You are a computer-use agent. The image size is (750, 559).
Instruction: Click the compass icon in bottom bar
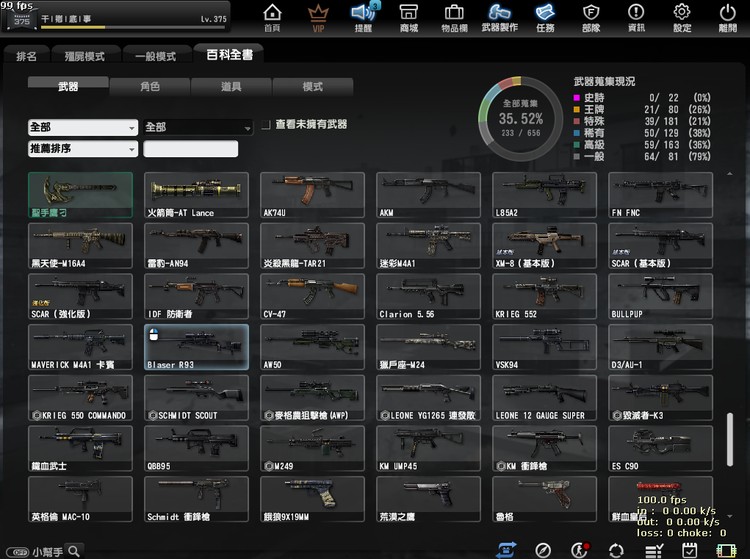tap(543, 551)
